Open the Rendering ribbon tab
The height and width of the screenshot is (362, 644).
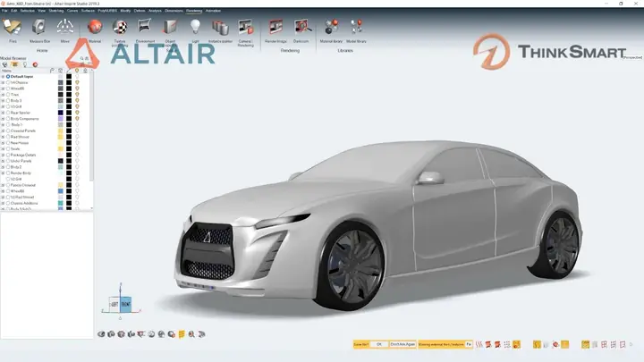click(x=193, y=10)
